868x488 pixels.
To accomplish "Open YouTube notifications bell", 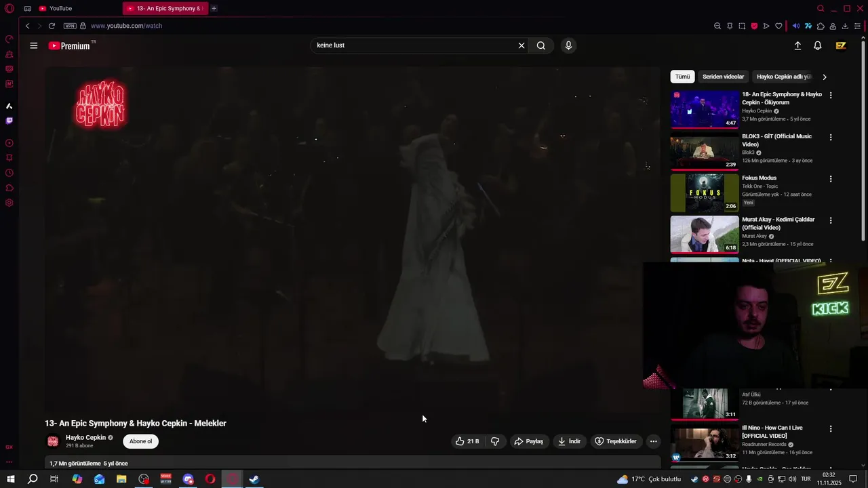I will 818,45.
